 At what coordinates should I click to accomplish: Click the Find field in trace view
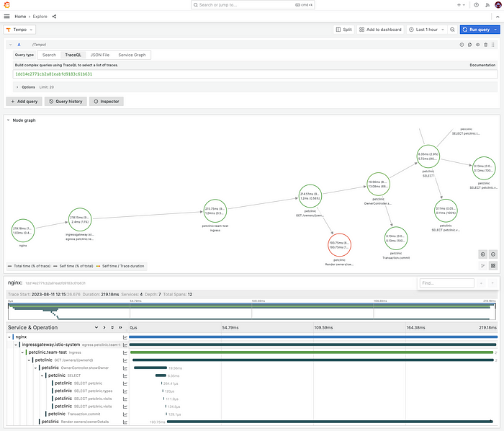[447, 283]
